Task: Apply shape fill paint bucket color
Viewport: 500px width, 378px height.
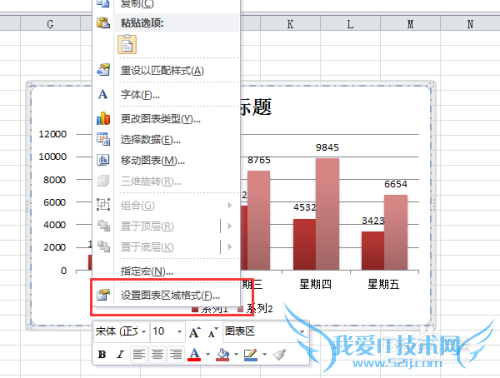Action: 223,354
